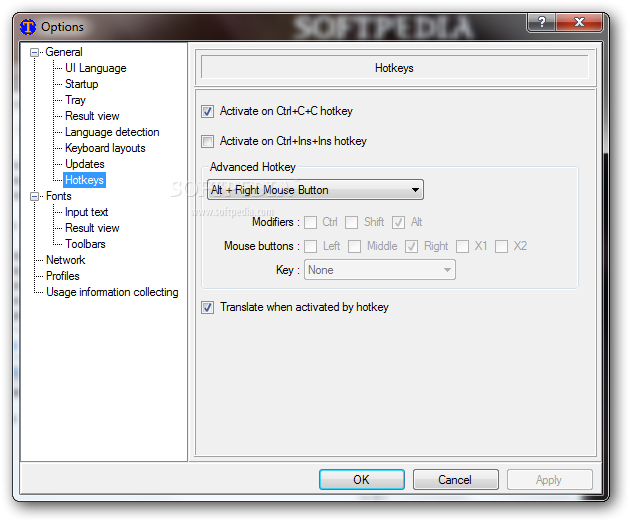Screen dimensions: 630x522
Task: Check the X1 mouse button checkbox
Action: pyautogui.click(x=462, y=246)
